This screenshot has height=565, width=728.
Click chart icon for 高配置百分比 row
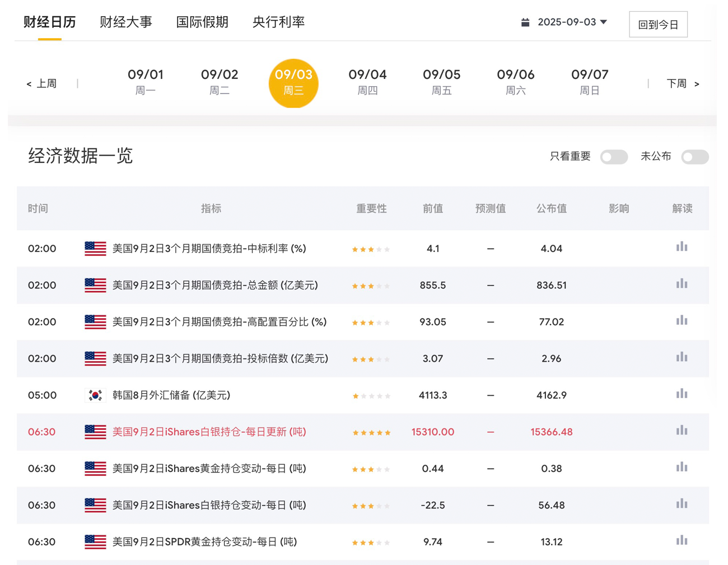[x=681, y=321]
